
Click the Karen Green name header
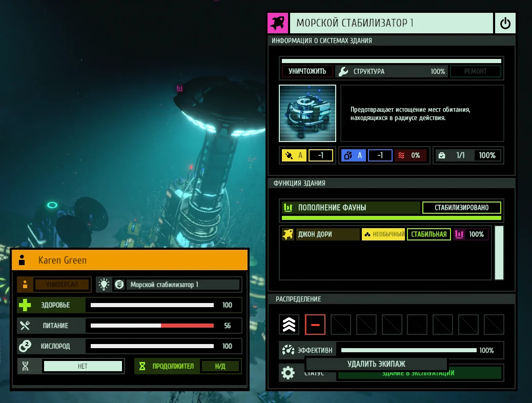click(x=130, y=260)
